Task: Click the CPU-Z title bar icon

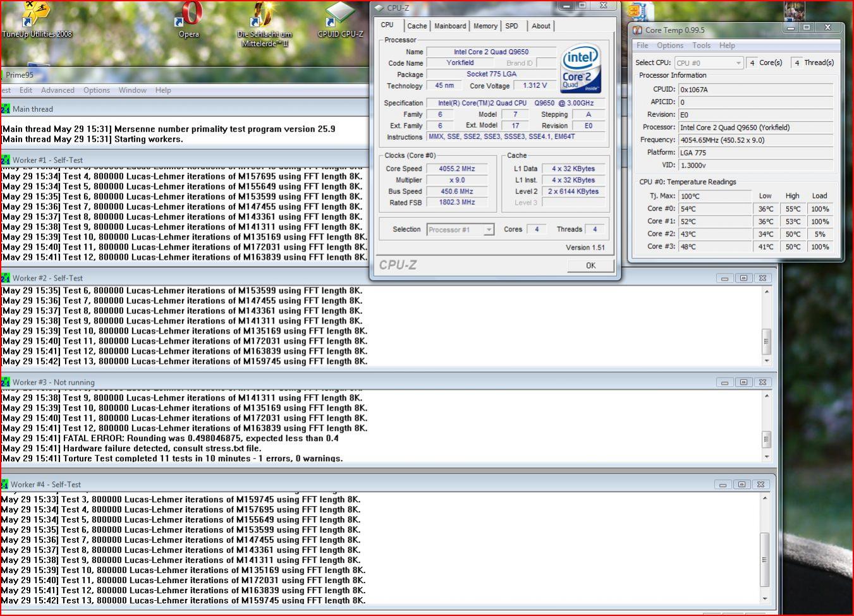Action: [379, 8]
